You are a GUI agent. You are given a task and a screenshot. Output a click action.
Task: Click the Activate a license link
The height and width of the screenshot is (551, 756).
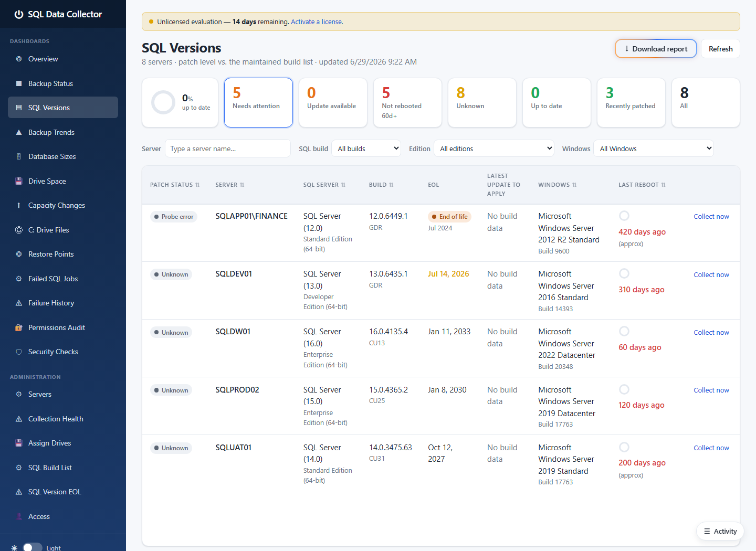317,22
